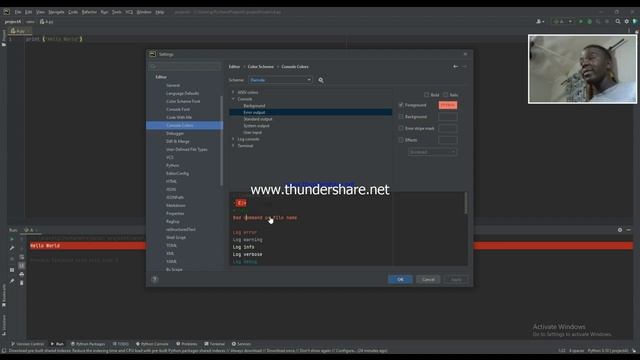Click Color Scheme in the breadcrumb
Screen dimensions: 640x360
coord(260,67)
